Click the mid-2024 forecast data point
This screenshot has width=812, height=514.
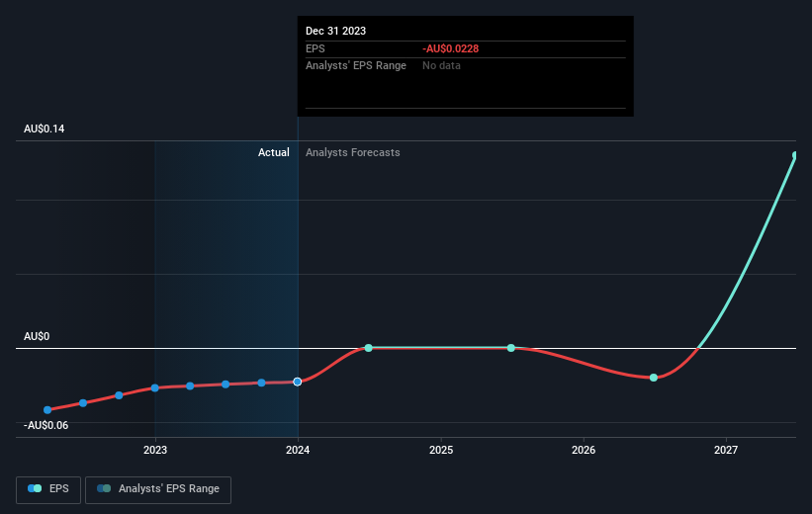coord(368,348)
